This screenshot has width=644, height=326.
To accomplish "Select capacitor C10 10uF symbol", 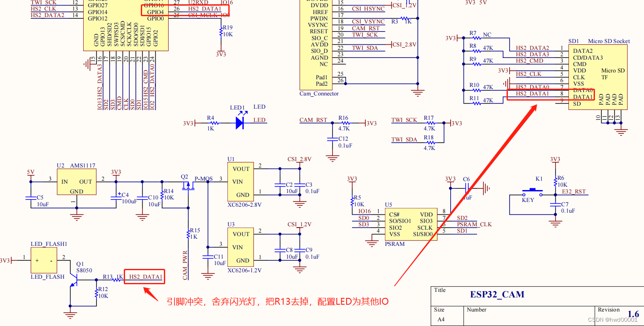I will 142,198.
